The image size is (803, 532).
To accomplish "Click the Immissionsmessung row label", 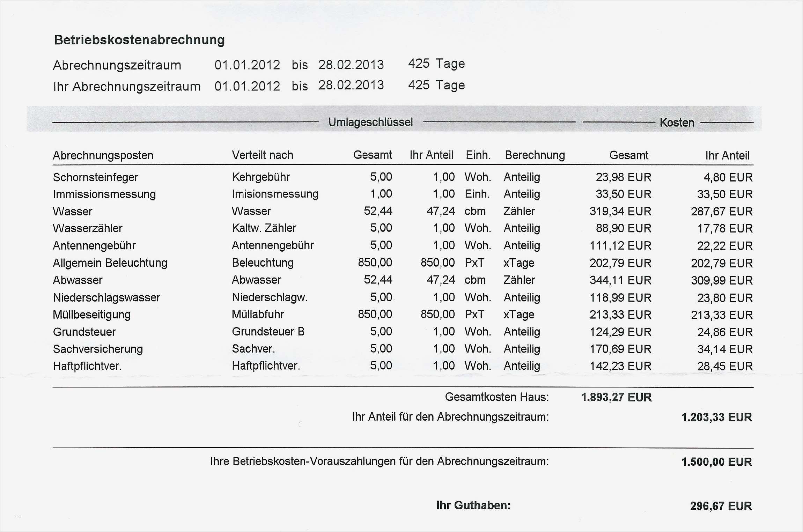I will pyautogui.click(x=104, y=194).
